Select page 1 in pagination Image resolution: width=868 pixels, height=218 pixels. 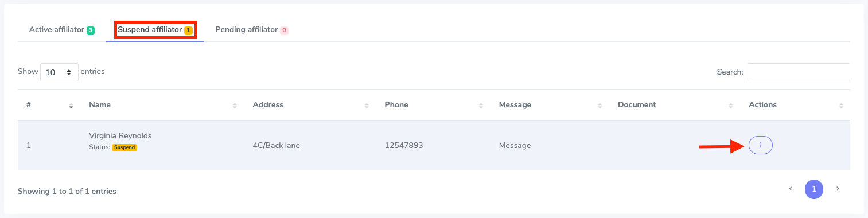(813, 189)
